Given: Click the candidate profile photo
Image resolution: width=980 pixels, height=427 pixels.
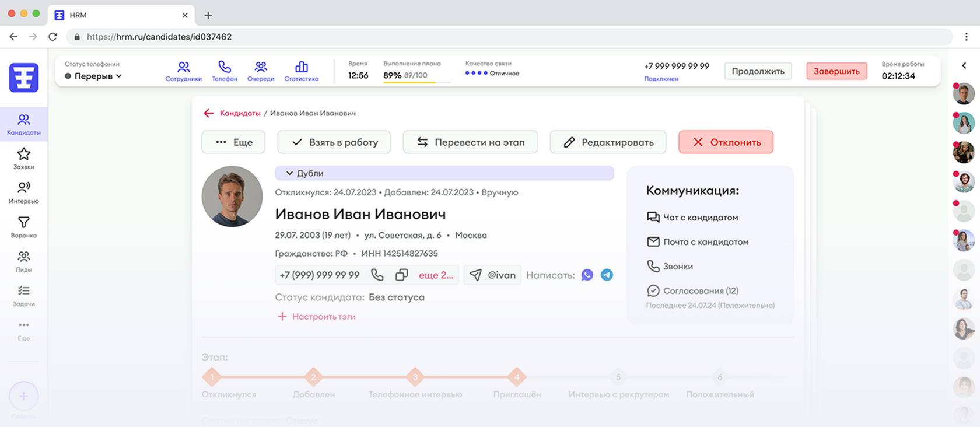Looking at the screenshot, I should [232, 197].
